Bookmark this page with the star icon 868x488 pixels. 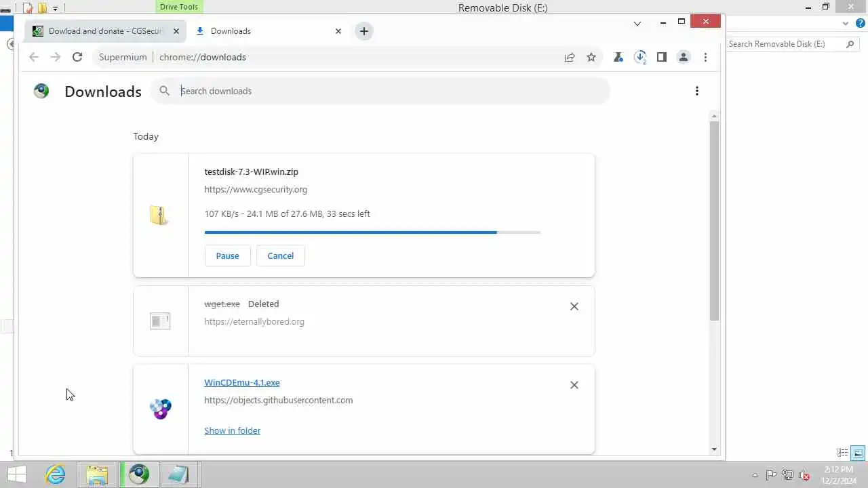coord(591,57)
